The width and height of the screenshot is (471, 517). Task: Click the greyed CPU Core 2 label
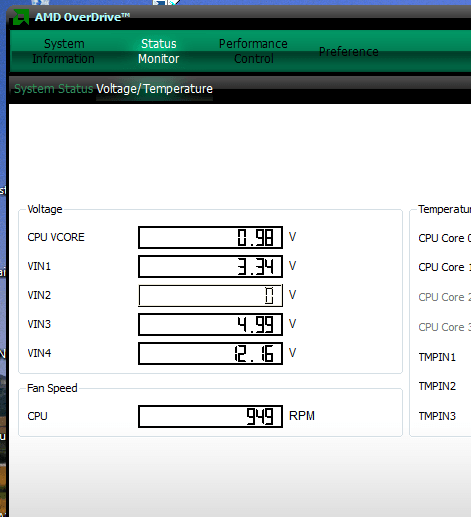(x=445, y=297)
